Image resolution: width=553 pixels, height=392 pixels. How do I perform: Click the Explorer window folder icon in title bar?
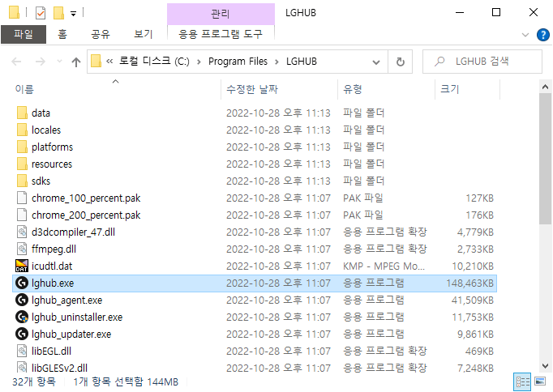click(14, 12)
